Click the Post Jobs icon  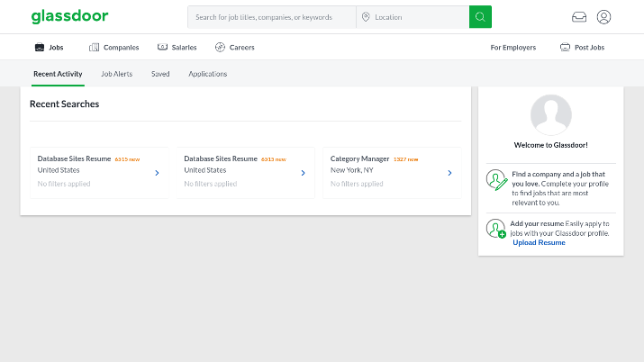565,47
